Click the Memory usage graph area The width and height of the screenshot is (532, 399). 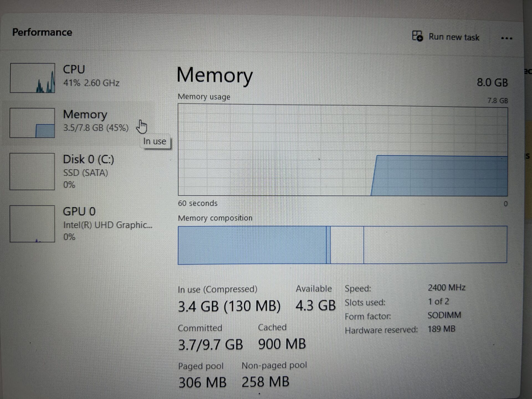point(342,150)
